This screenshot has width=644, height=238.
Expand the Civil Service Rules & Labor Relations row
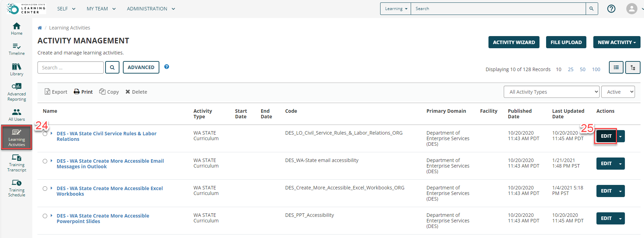[51, 133]
